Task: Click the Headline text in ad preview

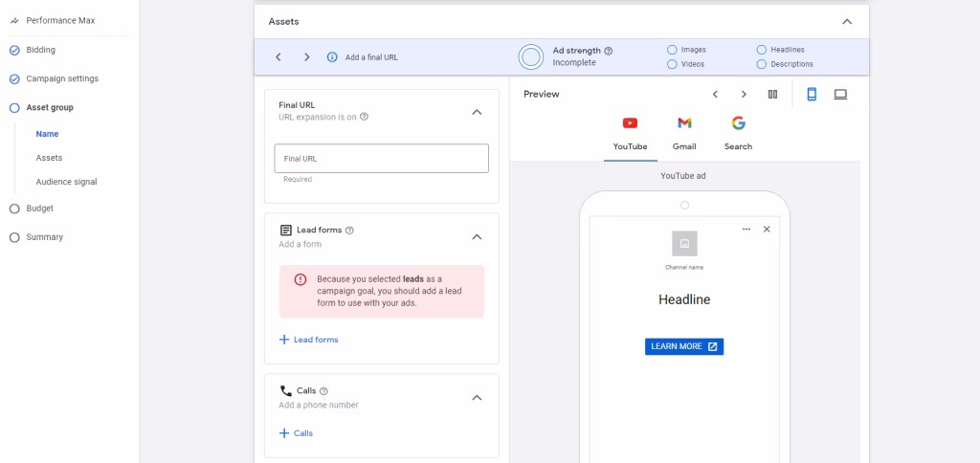Action: coord(684,300)
